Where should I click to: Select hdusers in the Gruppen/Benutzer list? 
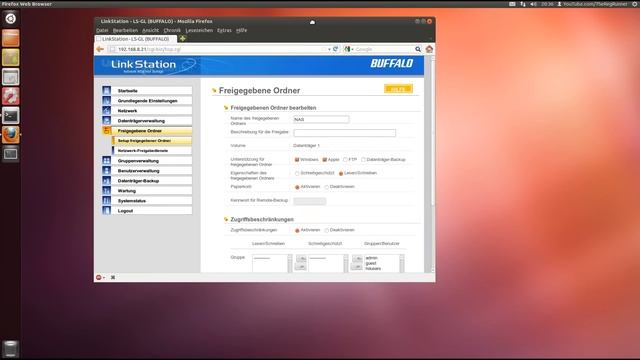click(373, 269)
